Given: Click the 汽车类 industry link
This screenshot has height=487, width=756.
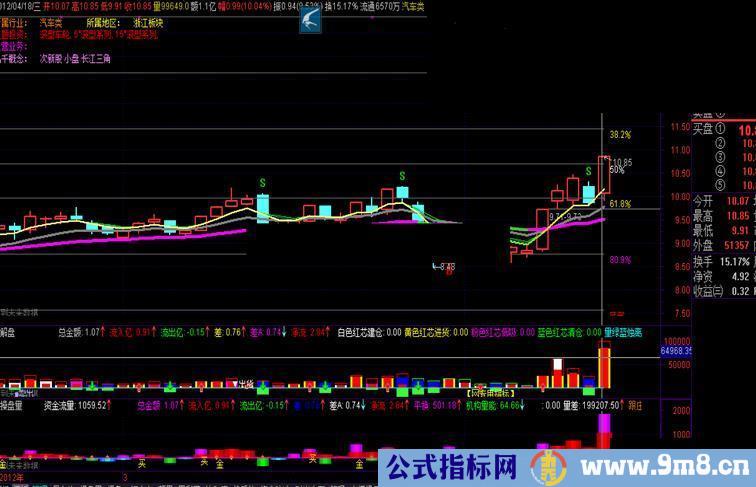Looking at the screenshot, I should point(51,21).
